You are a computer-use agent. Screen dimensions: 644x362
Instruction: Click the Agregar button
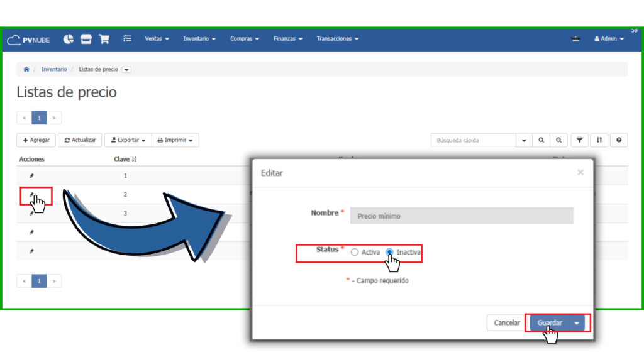pos(36,140)
